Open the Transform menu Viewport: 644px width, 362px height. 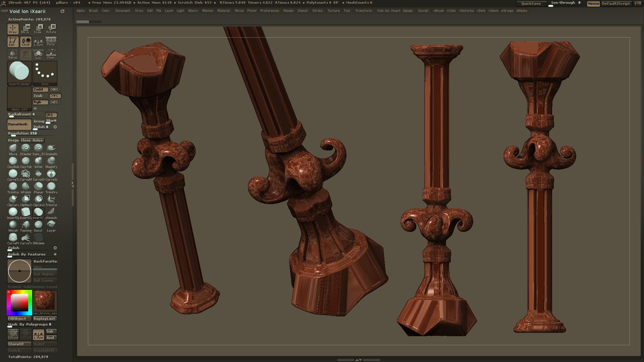363,11
